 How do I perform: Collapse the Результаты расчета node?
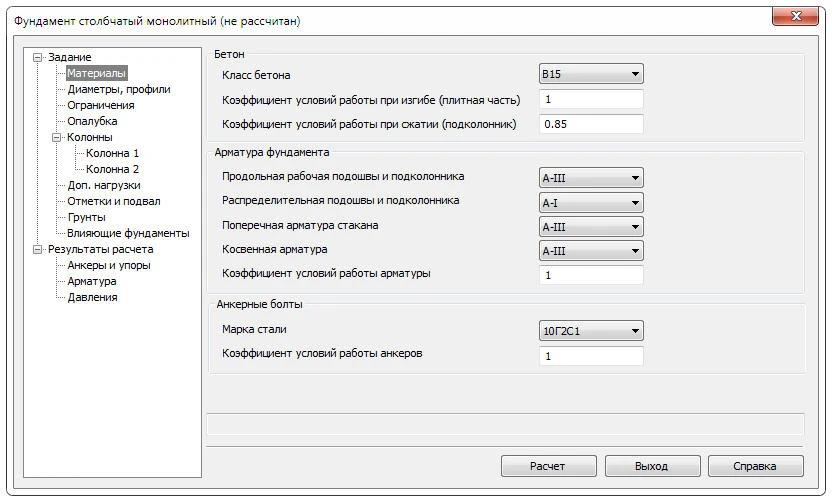pos(38,250)
